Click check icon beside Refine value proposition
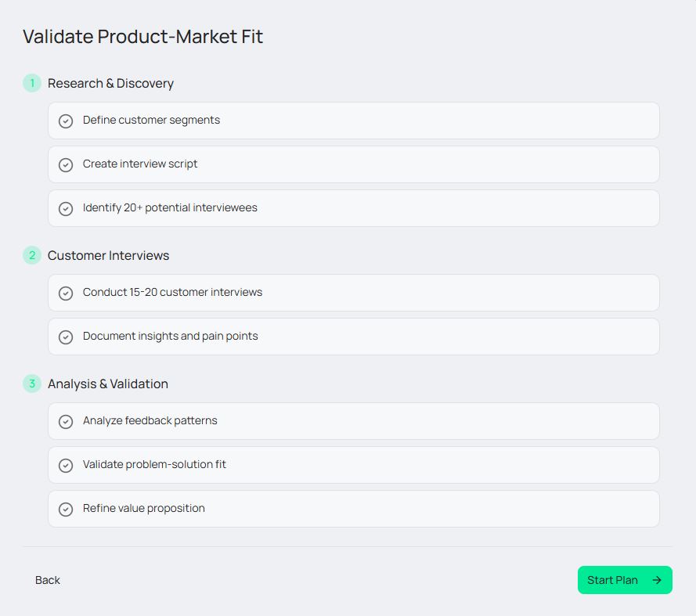The width and height of the screenshot is (696, 616). [66, 510]
